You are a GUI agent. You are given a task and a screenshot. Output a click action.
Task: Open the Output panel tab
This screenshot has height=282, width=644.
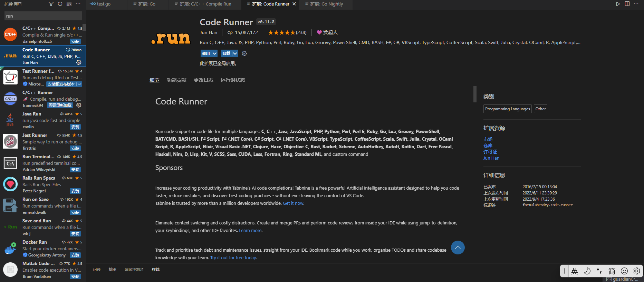(x=113, y=270)
